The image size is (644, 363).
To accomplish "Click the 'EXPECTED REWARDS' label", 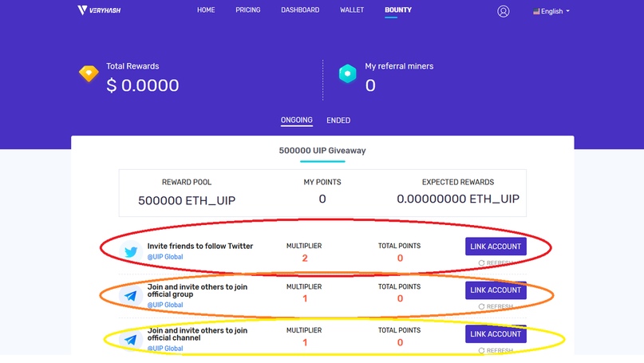I will [458, 182].
